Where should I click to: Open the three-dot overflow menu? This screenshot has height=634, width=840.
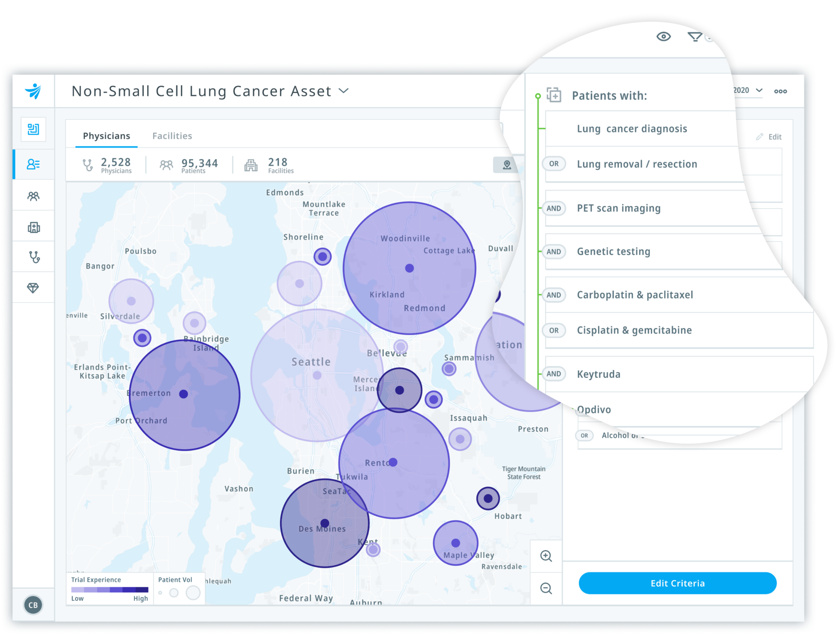(781, 91)
